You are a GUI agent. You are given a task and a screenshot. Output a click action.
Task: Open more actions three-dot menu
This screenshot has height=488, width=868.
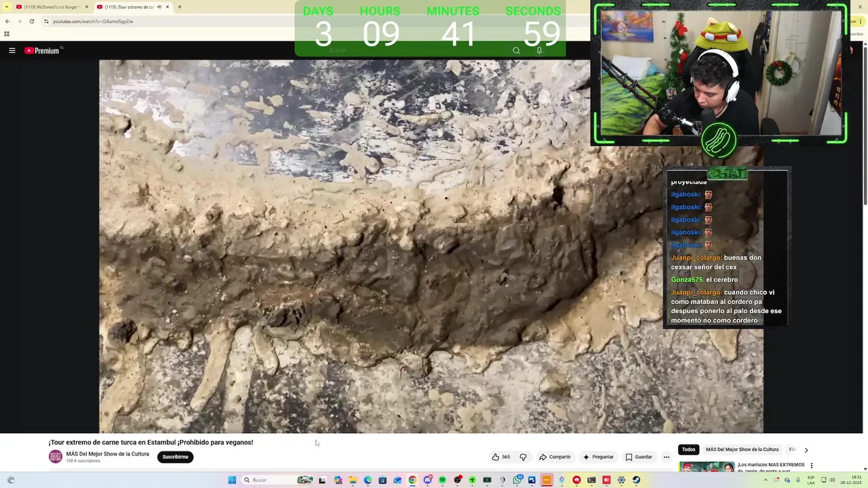[x=667, y=457]
